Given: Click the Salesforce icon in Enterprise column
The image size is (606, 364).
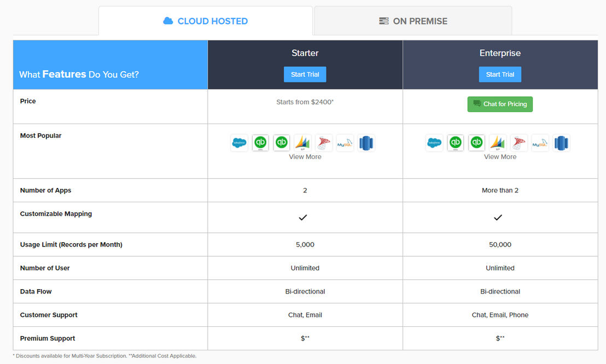Looking at the screenshot, I should point(434,143).
